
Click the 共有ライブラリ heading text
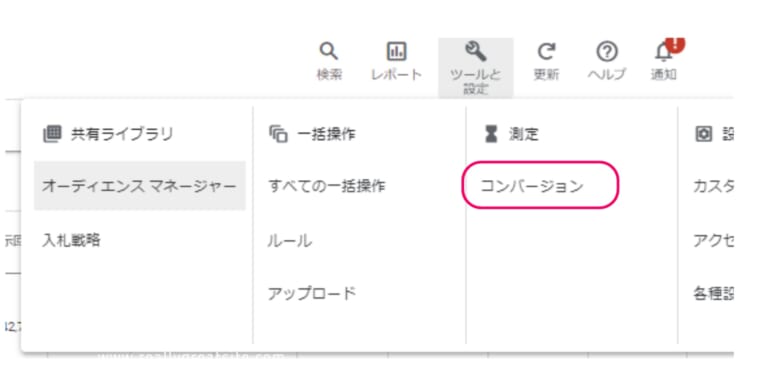pyautogui.click(x=122, y=134)
